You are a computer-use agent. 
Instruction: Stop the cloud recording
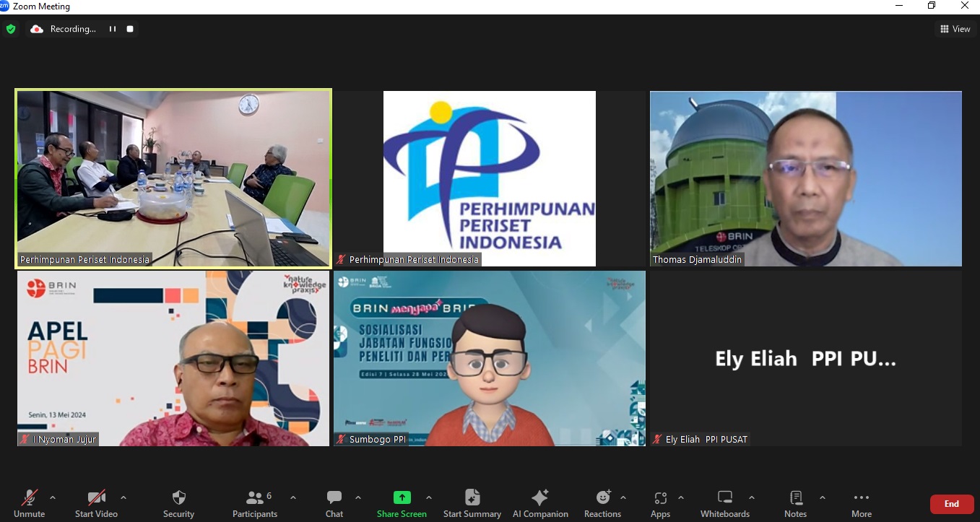(130, 29)
